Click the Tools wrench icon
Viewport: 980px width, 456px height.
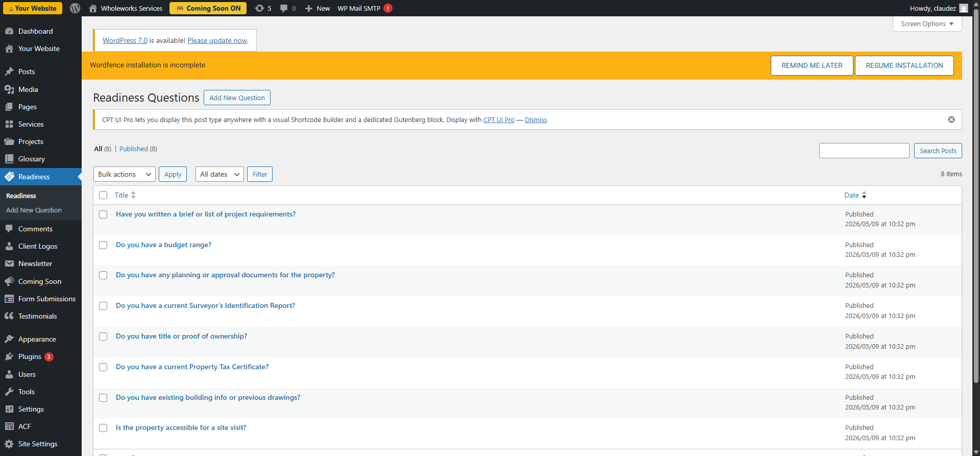pyautogui.click(x=9, y=392)
